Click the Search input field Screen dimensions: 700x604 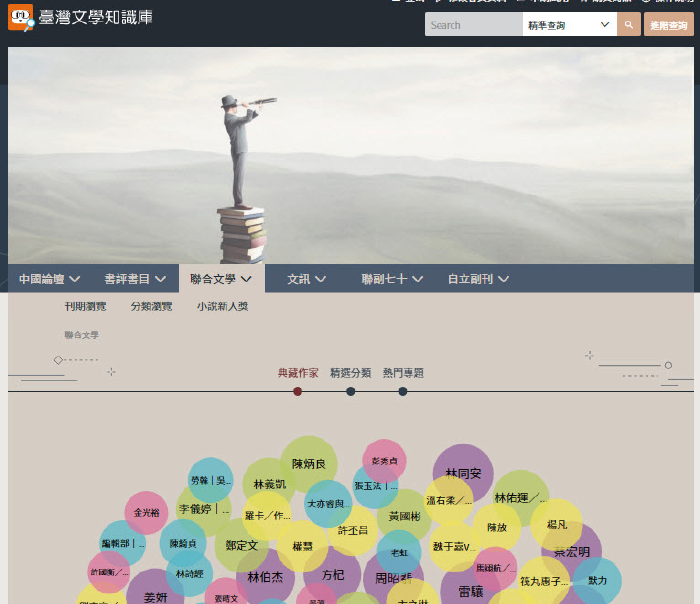click(473, 25)
